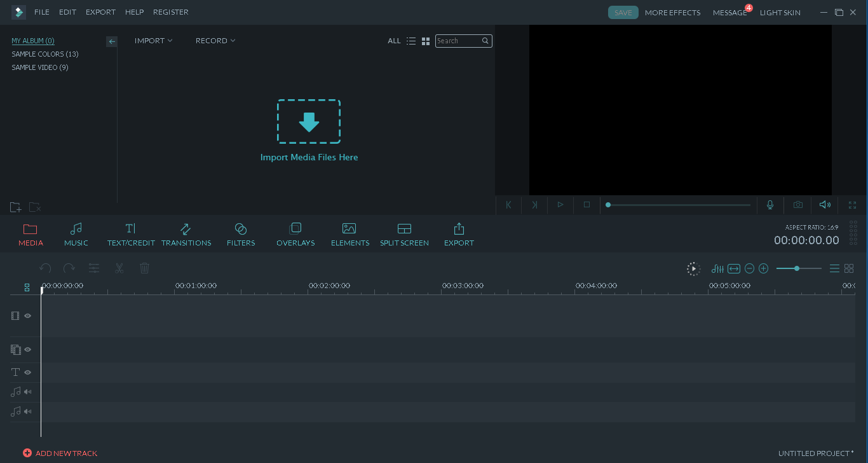
Task: Open the ELEMENTS tab
Action: 350,234
